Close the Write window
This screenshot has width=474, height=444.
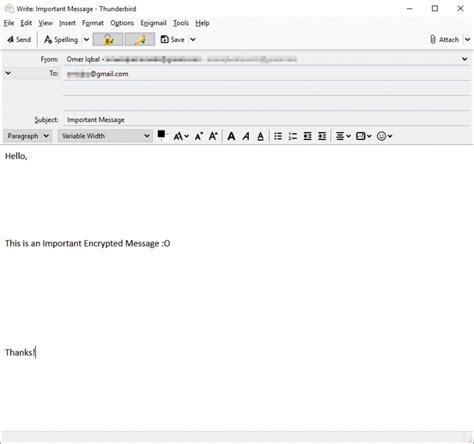tap(460, 9)
